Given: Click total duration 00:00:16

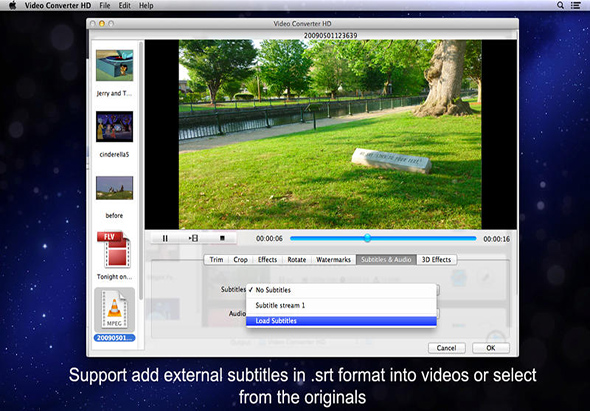Looking at the screenshot, I should (x=496, y=239).
